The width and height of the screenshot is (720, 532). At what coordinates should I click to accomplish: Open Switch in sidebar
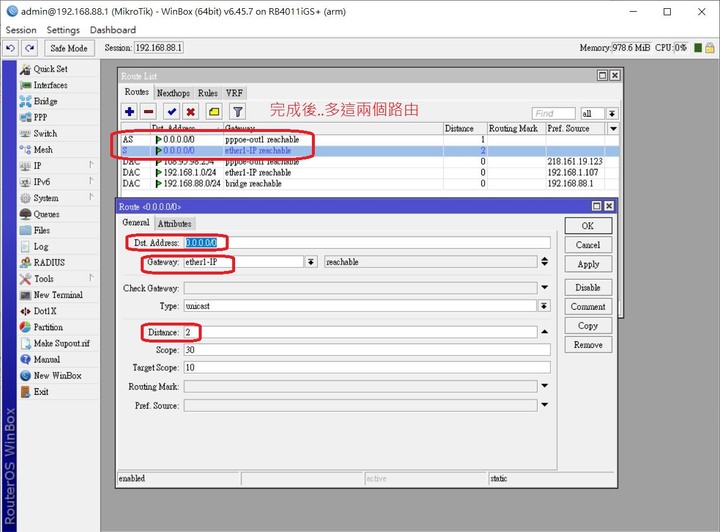[x=45, y=134]
